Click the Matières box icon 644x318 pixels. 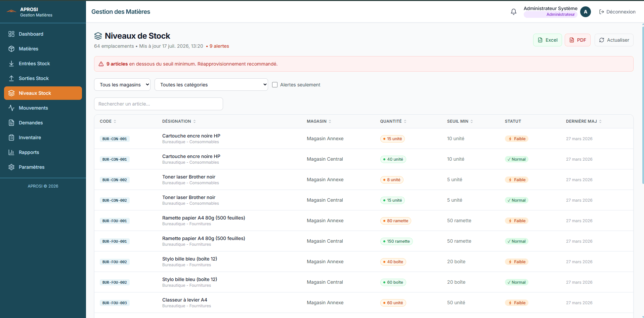[x=11, y=49]
